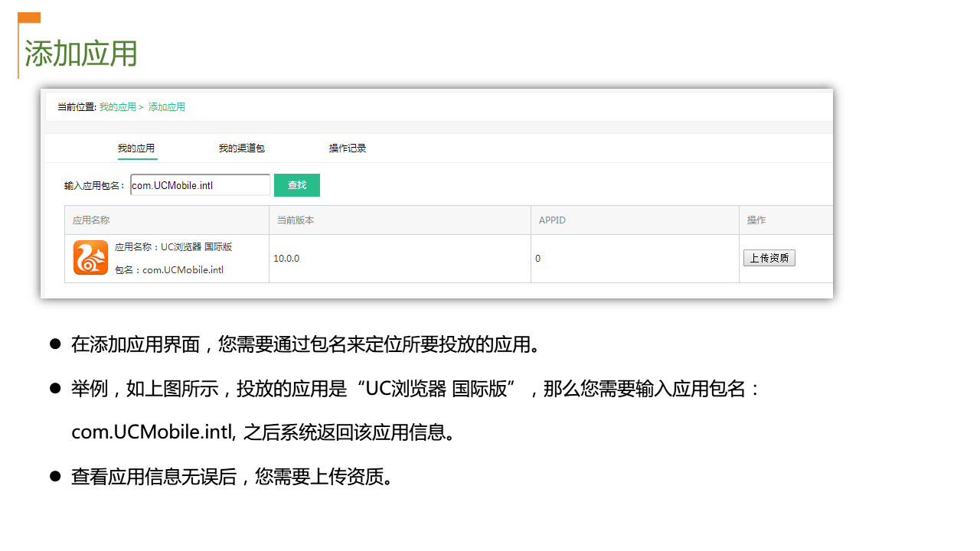The width and height of the screenshot is (980, 551).
Task: Click the 应用名称：UC浏览器 国际版 text
Action: (x=174, y=247)
